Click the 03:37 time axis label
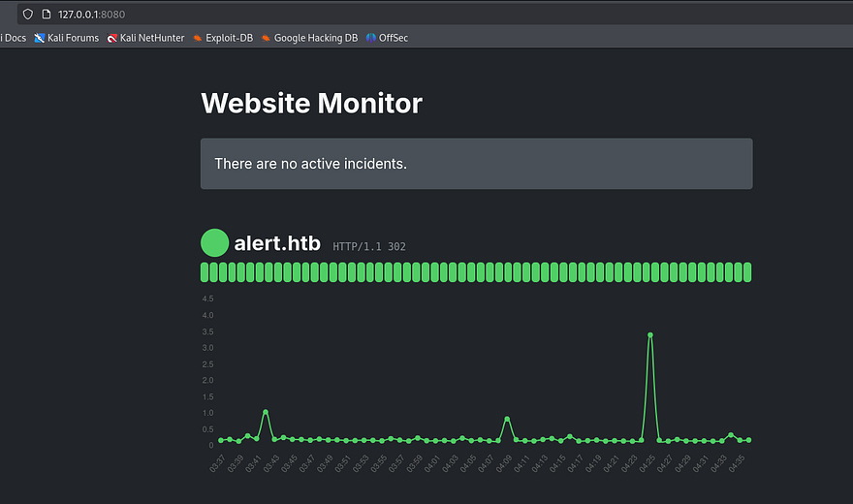The height and width of the screenshot is (504, 853). 217,463
